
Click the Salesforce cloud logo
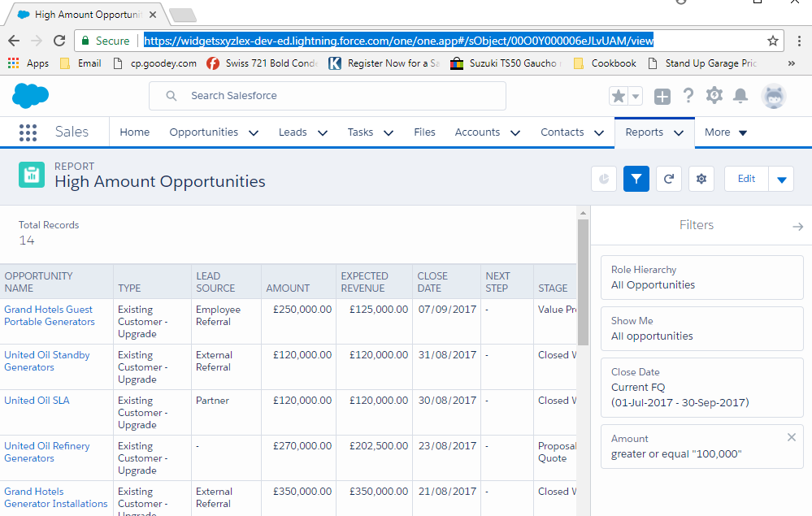coord(31,96)
